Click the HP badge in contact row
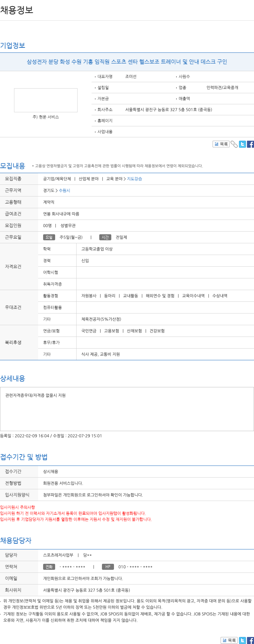The height and width of the screenshot is (644, 254). point(108,567)
